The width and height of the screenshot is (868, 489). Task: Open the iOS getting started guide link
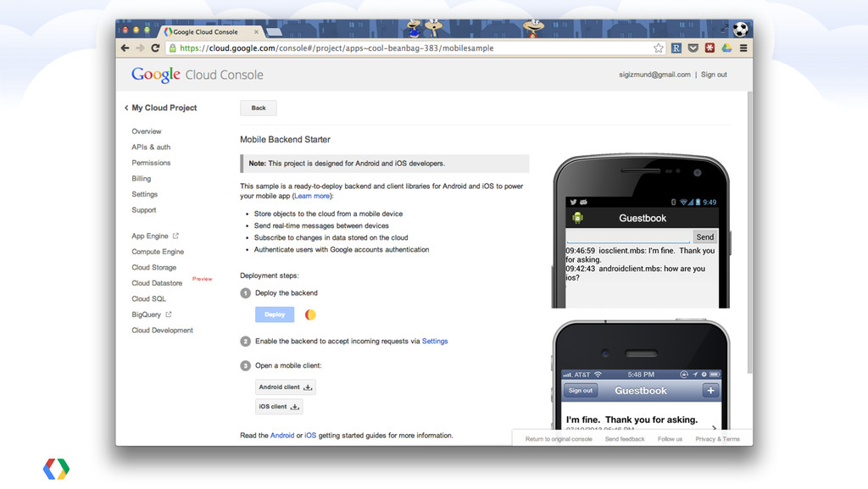pyautogui.click(x=310, y=436)
